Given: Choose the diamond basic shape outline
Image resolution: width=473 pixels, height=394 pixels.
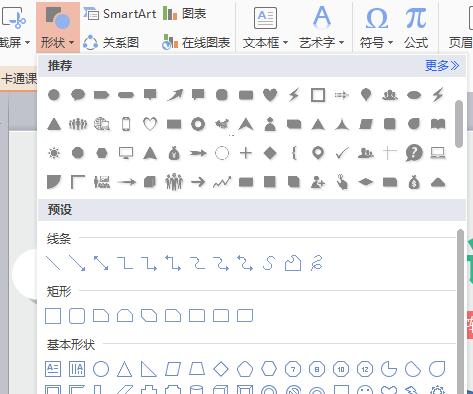Looking at the screenshot, I should click(x=221, y=369).
